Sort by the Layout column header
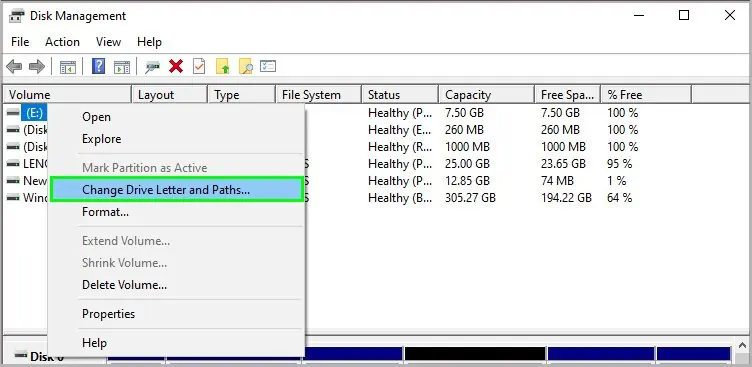This screenshot has width=752, height=367. point(169,95)
